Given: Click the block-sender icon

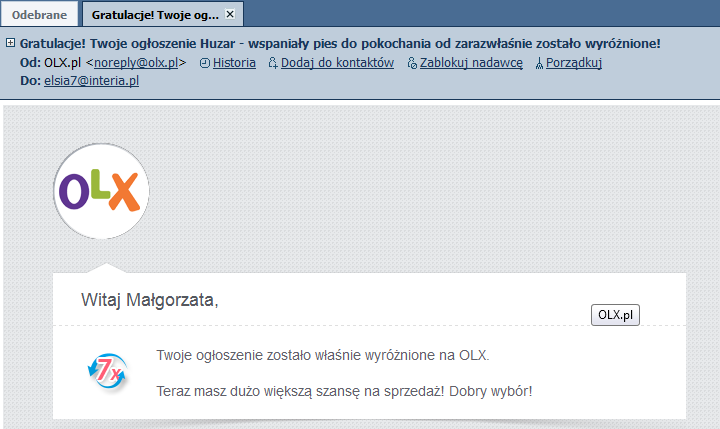Looking at the screenshot, I should click(x=412, y=63).
